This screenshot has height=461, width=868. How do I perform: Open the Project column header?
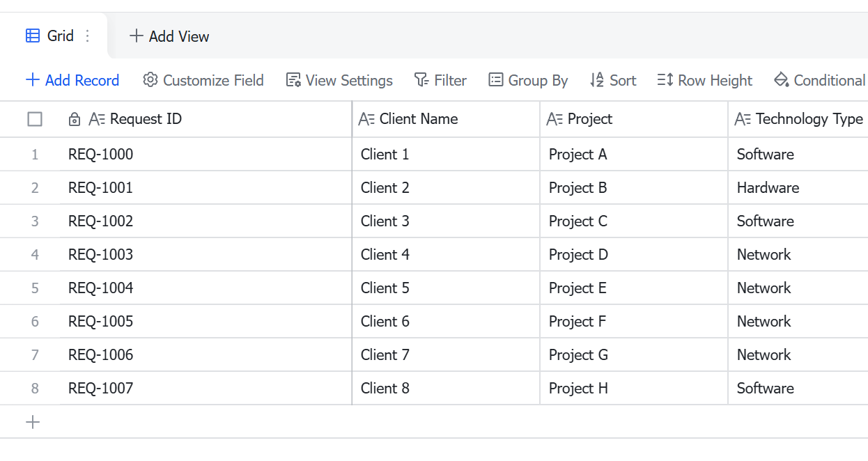coord(634,119)
